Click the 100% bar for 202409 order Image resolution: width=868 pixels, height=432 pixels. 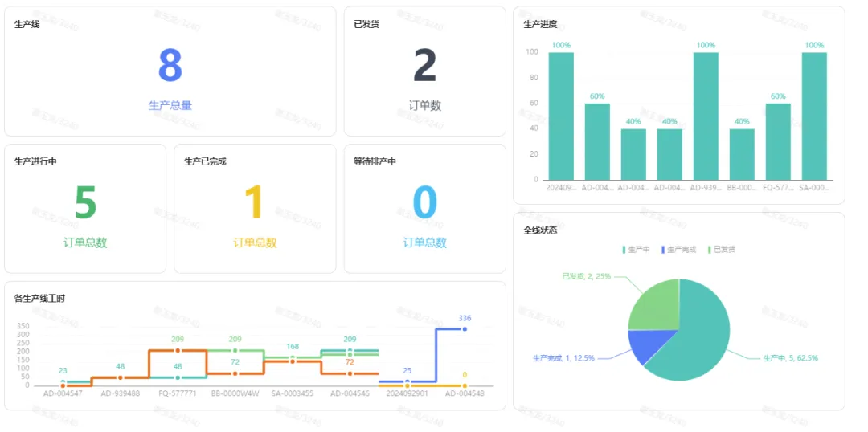pyautogui.click(x=561, y=116)
